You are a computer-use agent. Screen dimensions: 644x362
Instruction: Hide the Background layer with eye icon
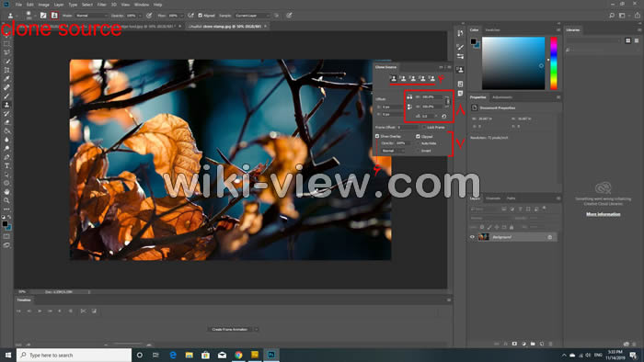[472, 237]
